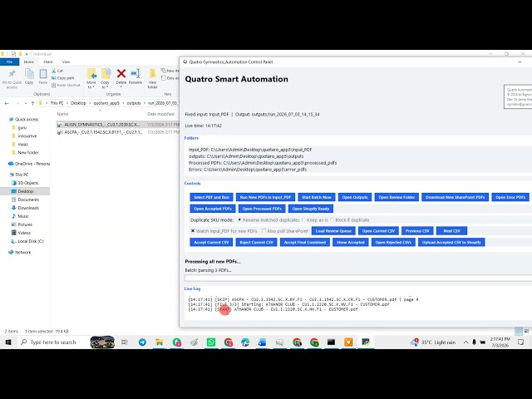Toggle Watch Input_PDF for new PDFs checkbox

[193, 231]
